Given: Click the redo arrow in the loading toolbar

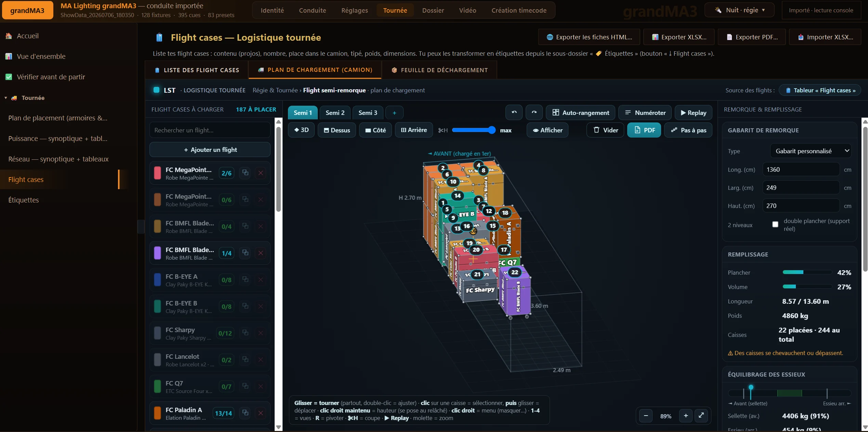Looking at the screenshot, I should [x=534, y=113].
